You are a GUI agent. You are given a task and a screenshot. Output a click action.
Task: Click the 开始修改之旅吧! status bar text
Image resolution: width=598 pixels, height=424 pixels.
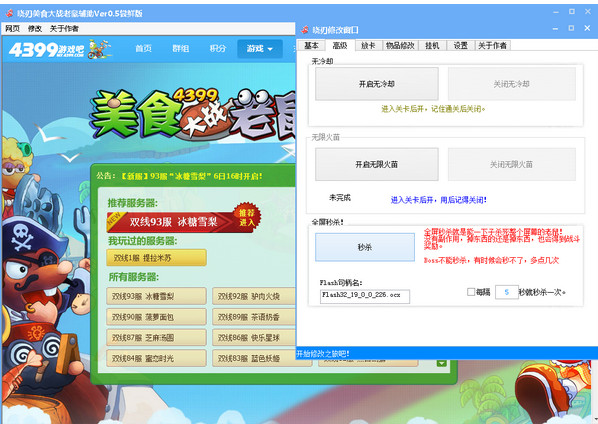pos(323,353)
